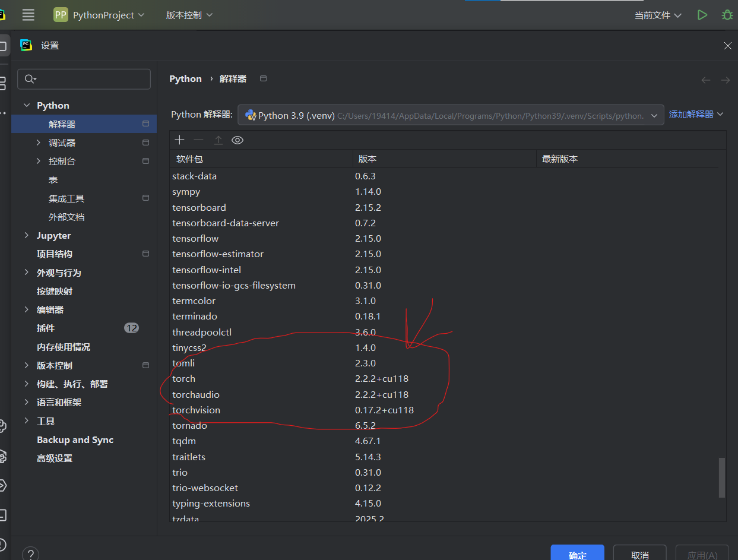Expand the 外观与行为 section
The width and height of the screenshot is (738, 560).
point(26,273)
